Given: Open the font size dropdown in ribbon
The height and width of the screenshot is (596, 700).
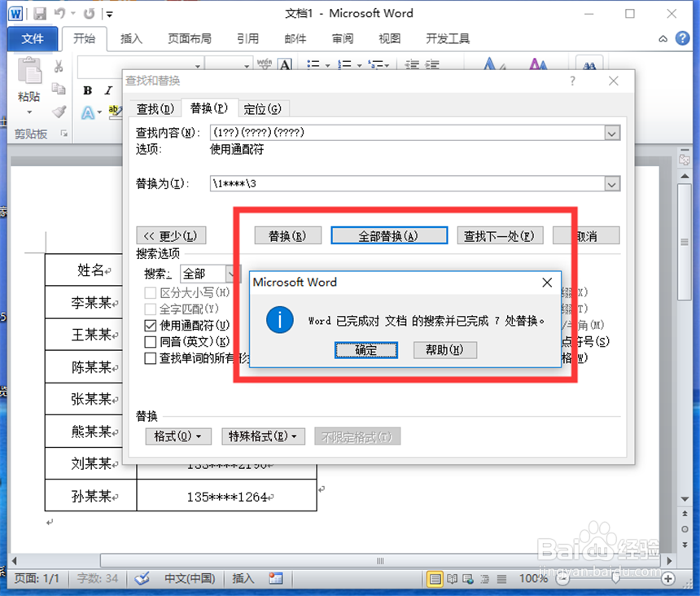Looking at the screenshot, I should [247, 66].
